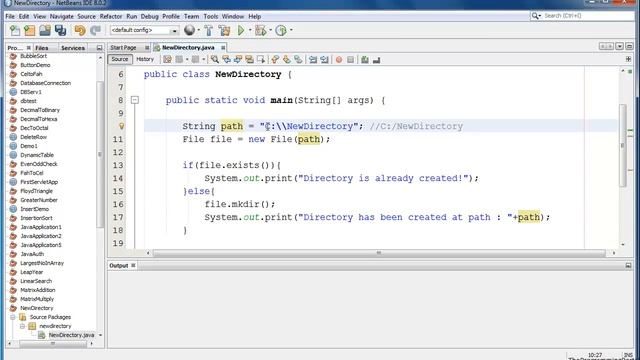The width and height of the screenshot is (640, 360).
Task: Close the NewDirectory.java editor tab
Action: click(223, 48)
